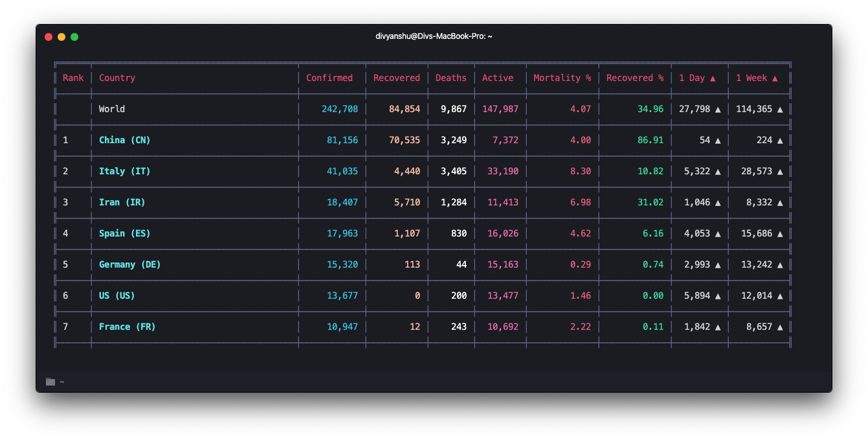The width and height of the screenshot is (868, 440).
Task: Expand the 1 Day sorted column
Action: 693,78
